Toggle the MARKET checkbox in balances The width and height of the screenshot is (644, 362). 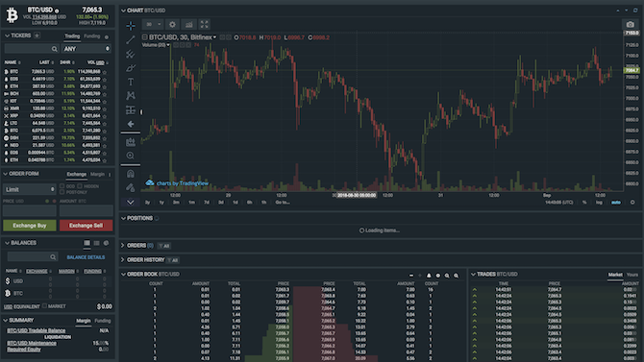(44, 306)
